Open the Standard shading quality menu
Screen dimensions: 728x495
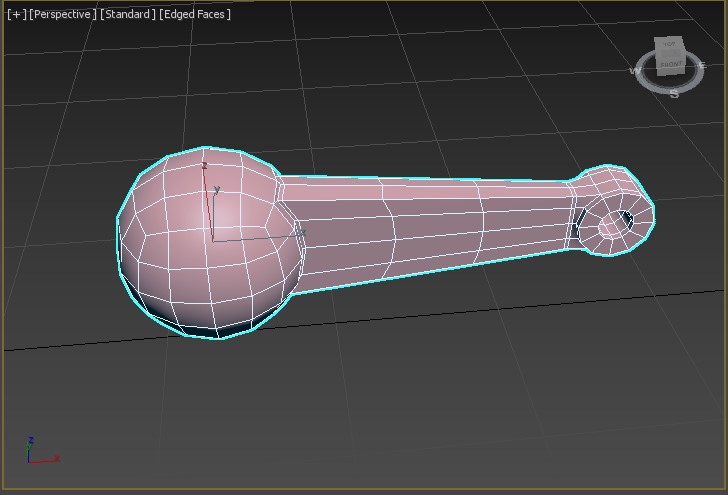[x=128, y=14]
